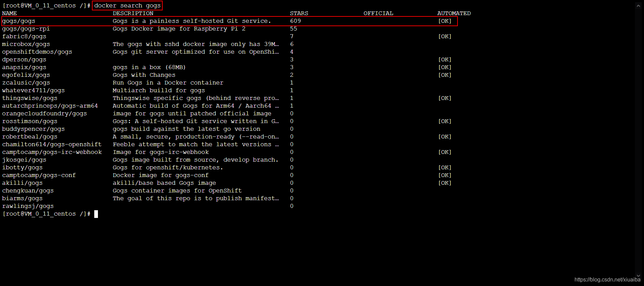644x286 pixels.
Task: Click the gogs/gogs image name
Action: point(19,21)
